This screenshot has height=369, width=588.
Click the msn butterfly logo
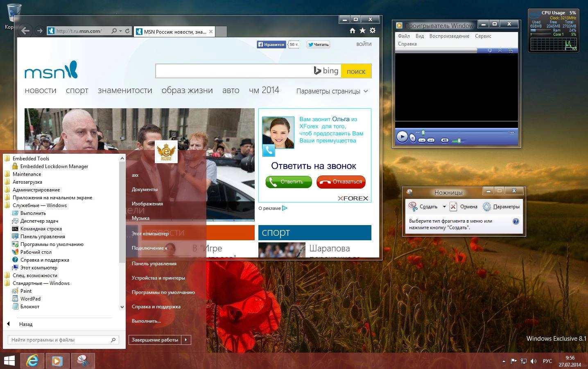click(x=72, y=69)
